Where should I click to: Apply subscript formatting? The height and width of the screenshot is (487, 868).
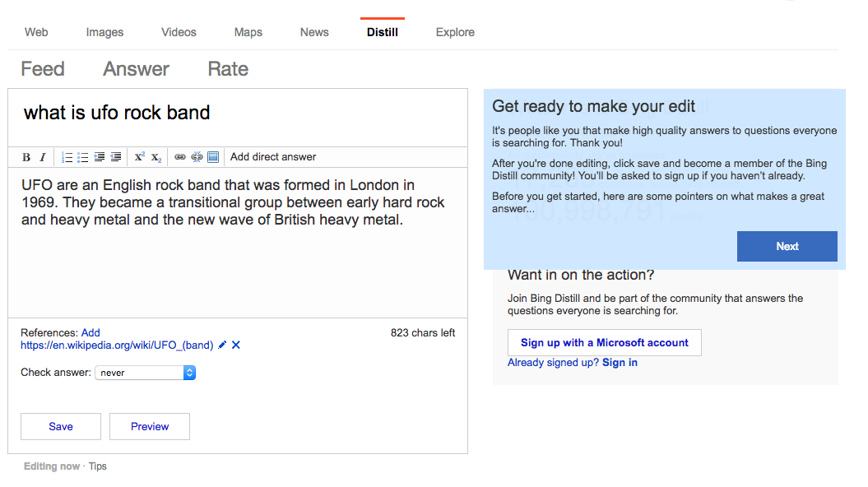(x=156, y=157)
